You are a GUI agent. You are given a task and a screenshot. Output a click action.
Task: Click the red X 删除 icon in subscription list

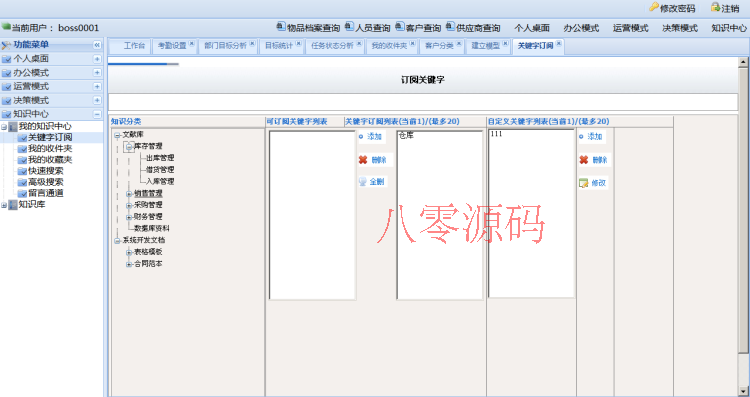pos(363,160)
